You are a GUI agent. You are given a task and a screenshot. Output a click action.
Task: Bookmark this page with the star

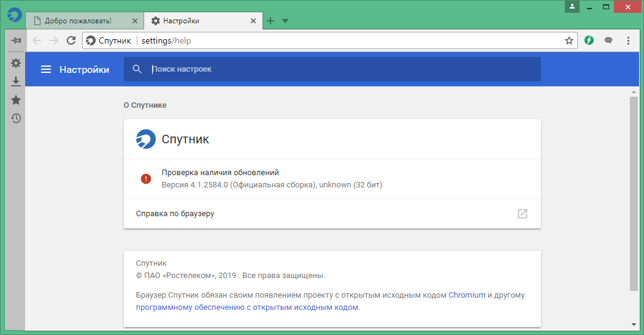click(569, 40)
